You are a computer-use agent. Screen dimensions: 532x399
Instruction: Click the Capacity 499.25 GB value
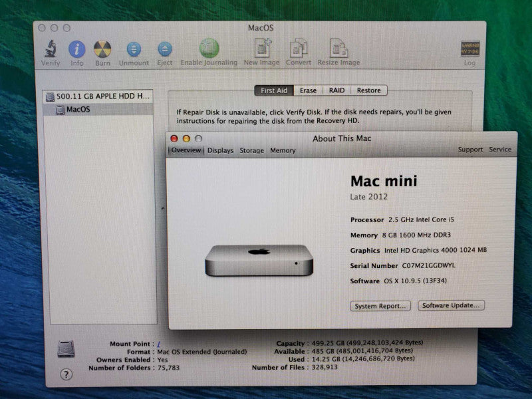pyautogui.click(x=368, y=342)
